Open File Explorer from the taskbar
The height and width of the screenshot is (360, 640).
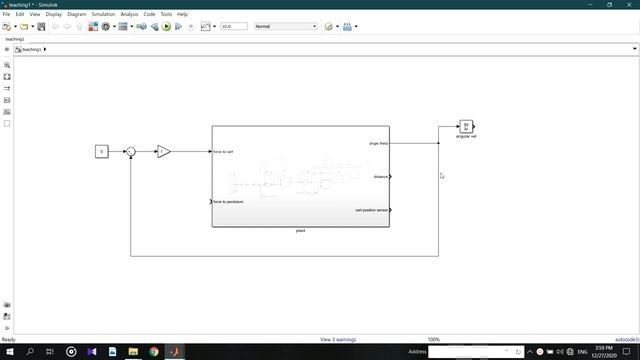coord(133,351)
